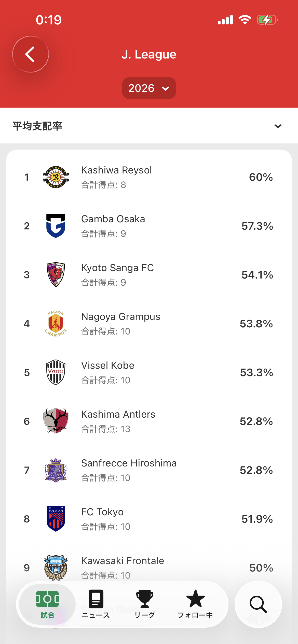
Task: Click the chevron beside 平均支配率
Action: pyautogui.click(x=278, y=126)
